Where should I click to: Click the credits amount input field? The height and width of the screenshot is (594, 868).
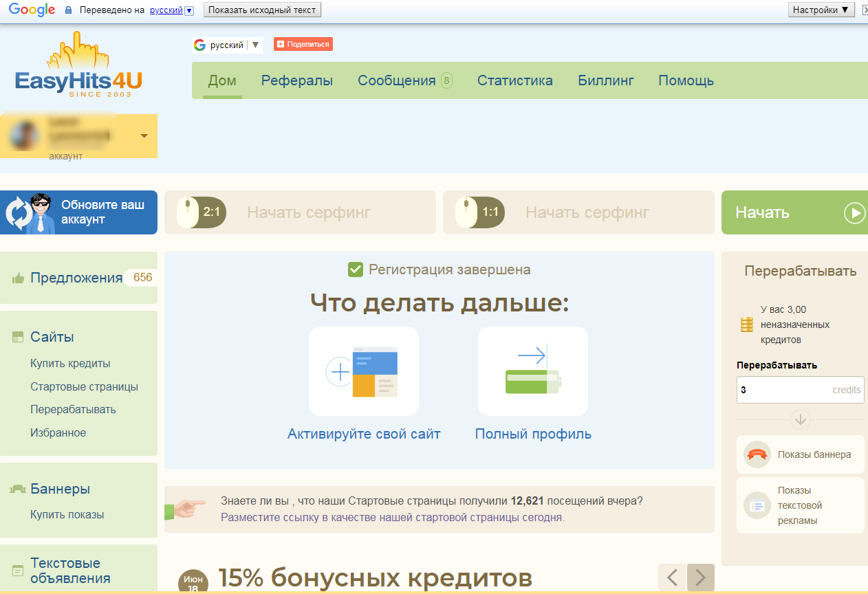pos(800,389)
